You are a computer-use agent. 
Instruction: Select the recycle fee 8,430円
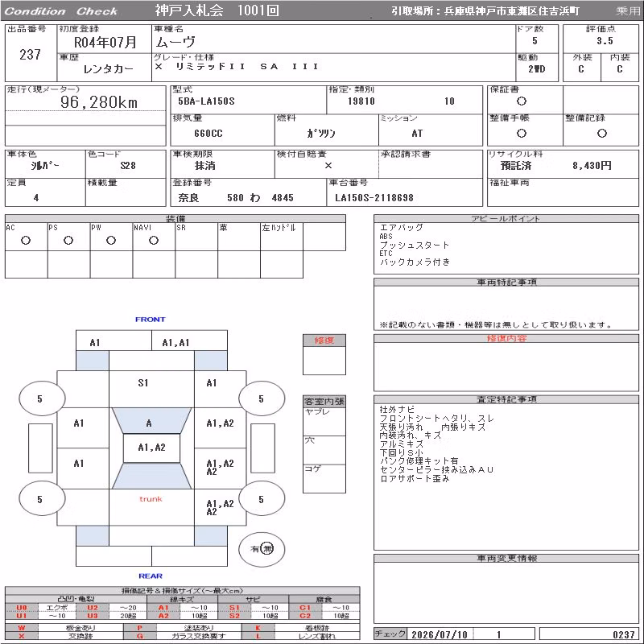tap(592, 166)
